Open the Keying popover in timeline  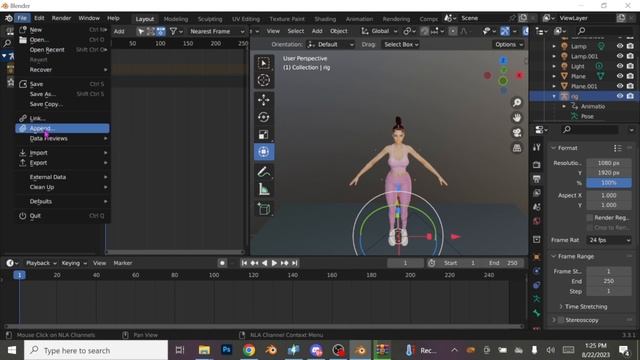74,263
